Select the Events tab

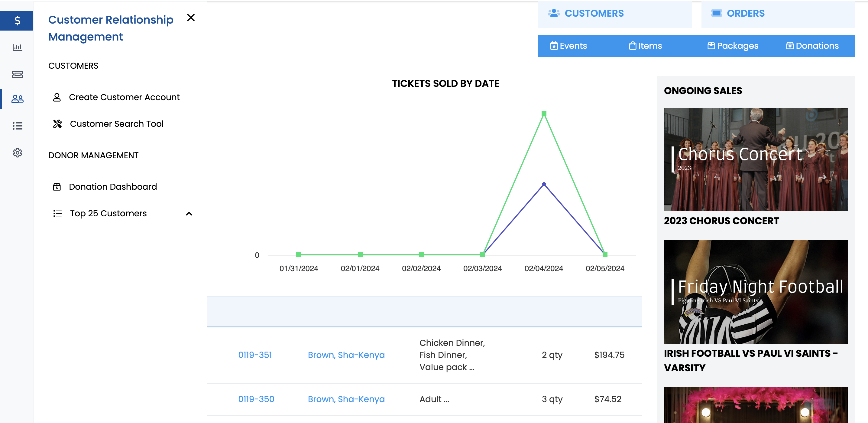click(569, 46)
